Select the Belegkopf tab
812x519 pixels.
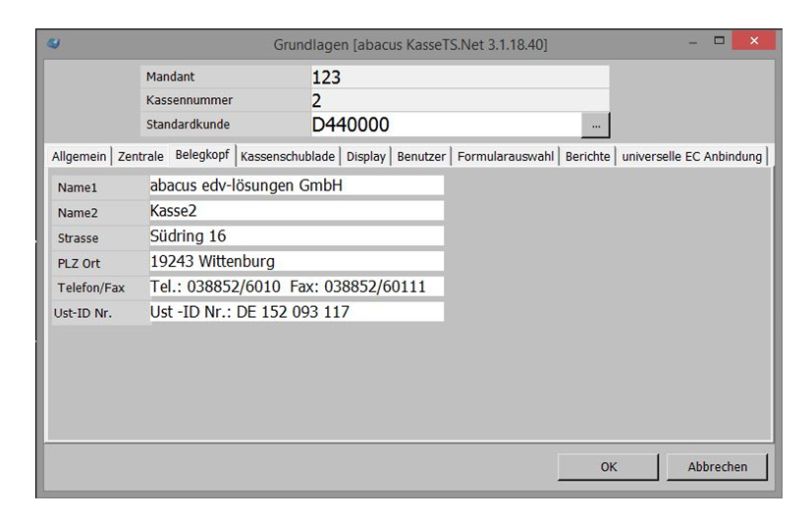tap(202, 156)
